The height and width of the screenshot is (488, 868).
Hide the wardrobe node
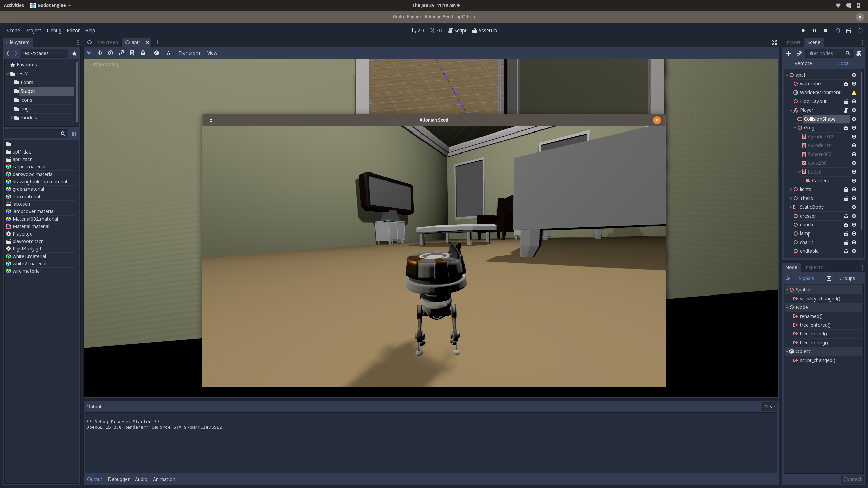pos(854,84)
